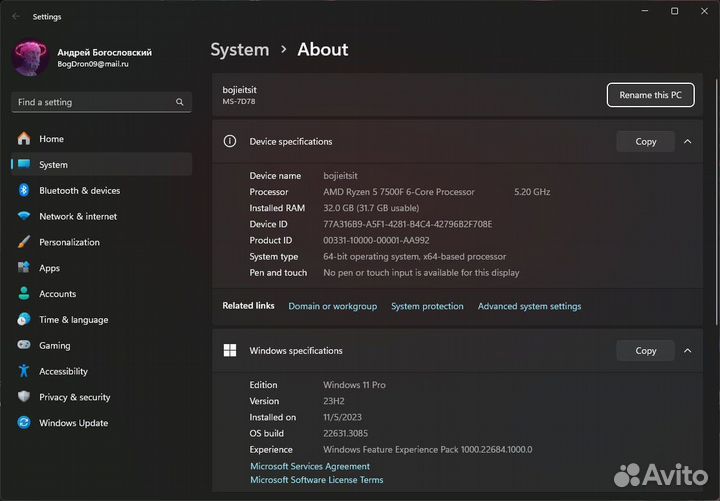Click the processor name AMD Ryzen 5 7500F
The image size is (720, 501).
[399, 191]
